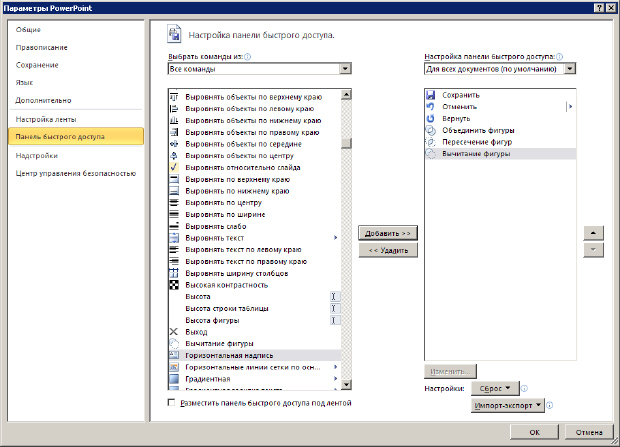Expand the Отменить split arrow
620x447 pixels.
coord(570,106)
